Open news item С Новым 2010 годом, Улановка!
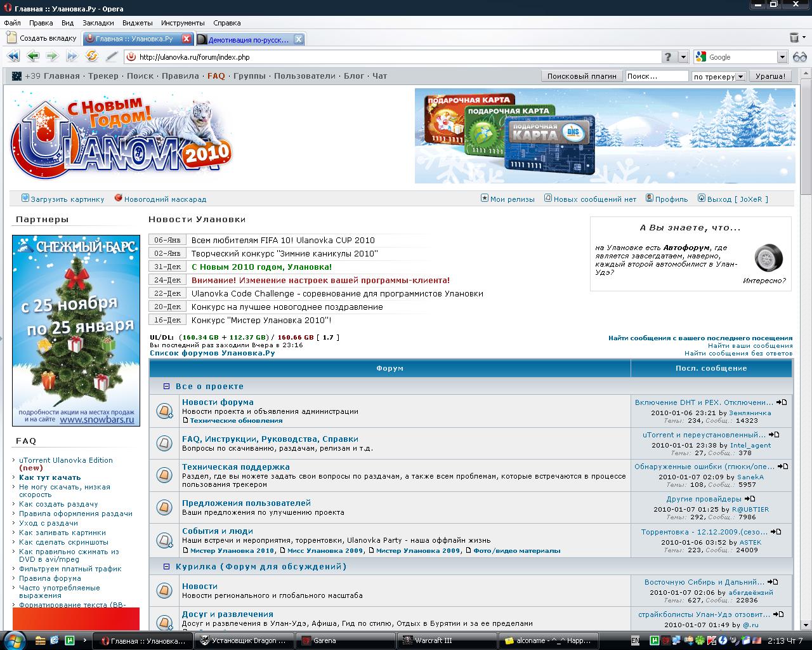The height and width of the screenshot is (650, 812). [x=261, y=267]
